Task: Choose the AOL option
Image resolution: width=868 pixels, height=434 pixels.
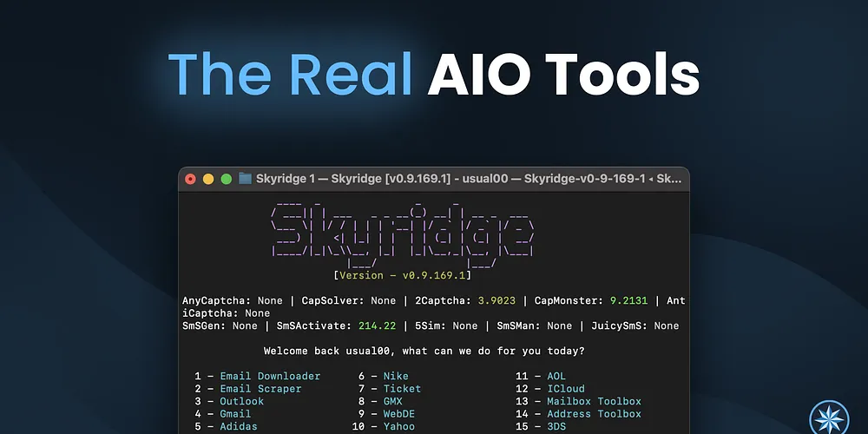Action: pyautogui.click(x=556, y=376)
